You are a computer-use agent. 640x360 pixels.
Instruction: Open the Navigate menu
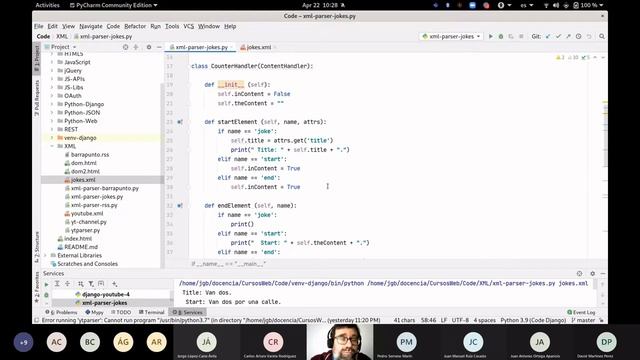[91, 26]
